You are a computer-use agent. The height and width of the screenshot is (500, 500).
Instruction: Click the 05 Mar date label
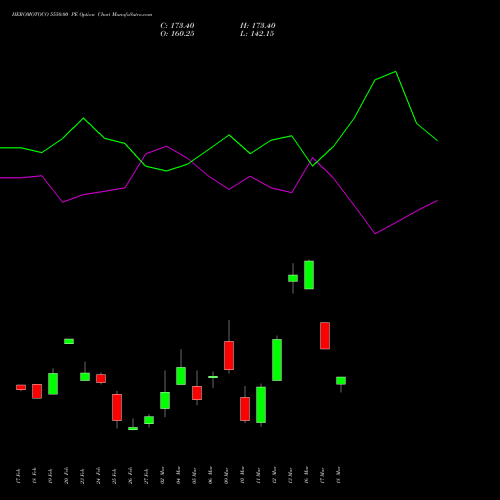[194, 475]
